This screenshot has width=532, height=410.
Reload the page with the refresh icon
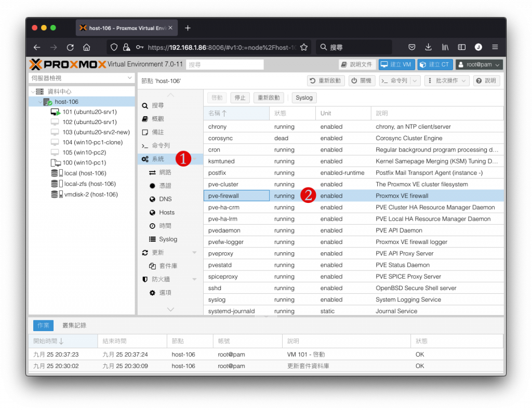click(x=70, y=47)
